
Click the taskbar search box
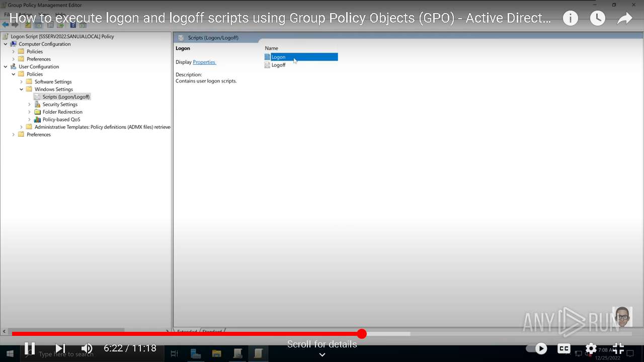tap(93, 354)
